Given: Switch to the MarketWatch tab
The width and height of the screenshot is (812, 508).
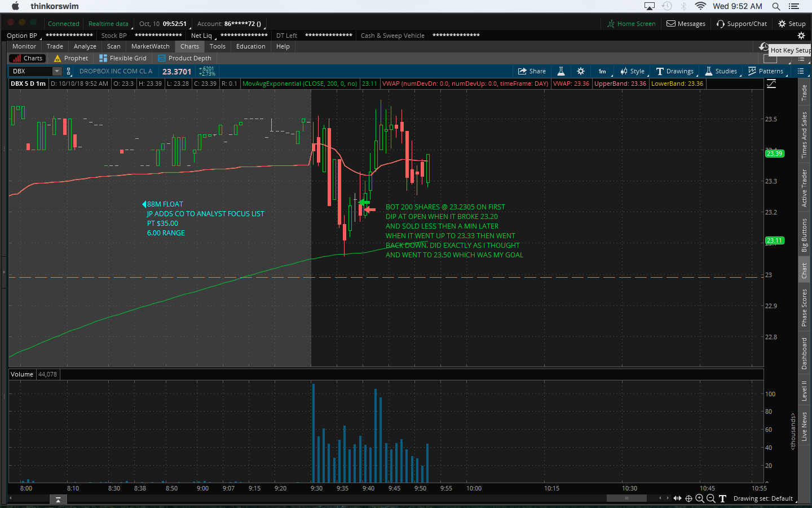Looking at the screenshot, I should 151,46.
